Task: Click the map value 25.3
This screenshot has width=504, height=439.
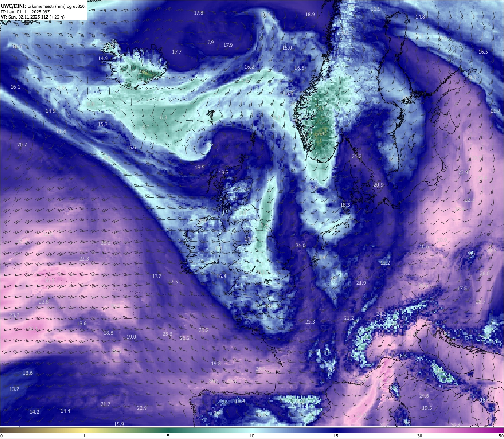Action: click(x=167, y=334)
